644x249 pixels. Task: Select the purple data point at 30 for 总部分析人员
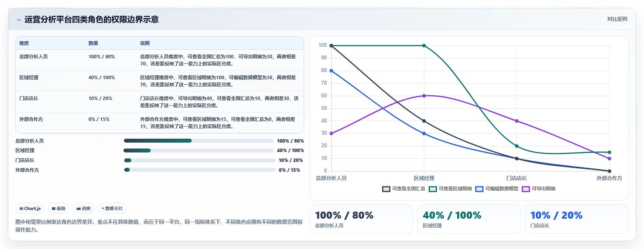click(x=331, y=134)
